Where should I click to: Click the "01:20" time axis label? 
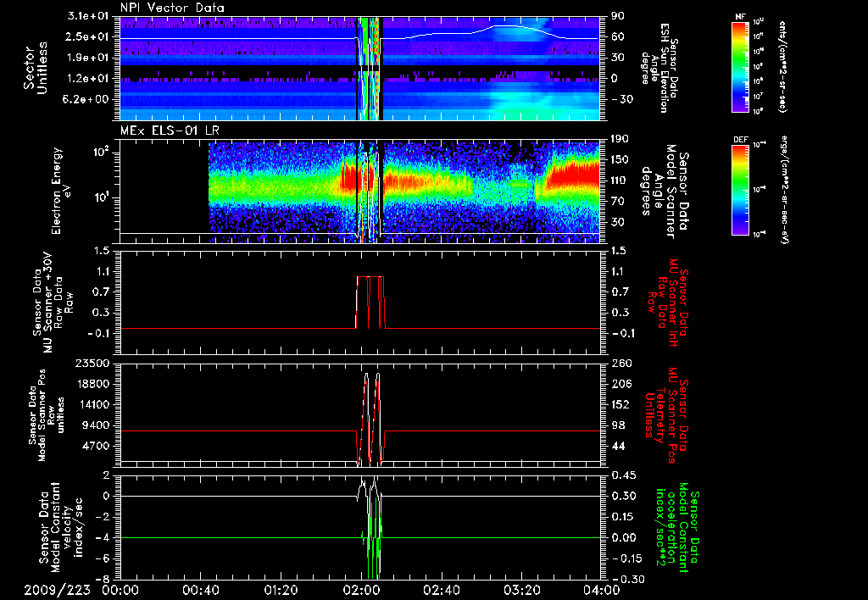click(281, 590)
